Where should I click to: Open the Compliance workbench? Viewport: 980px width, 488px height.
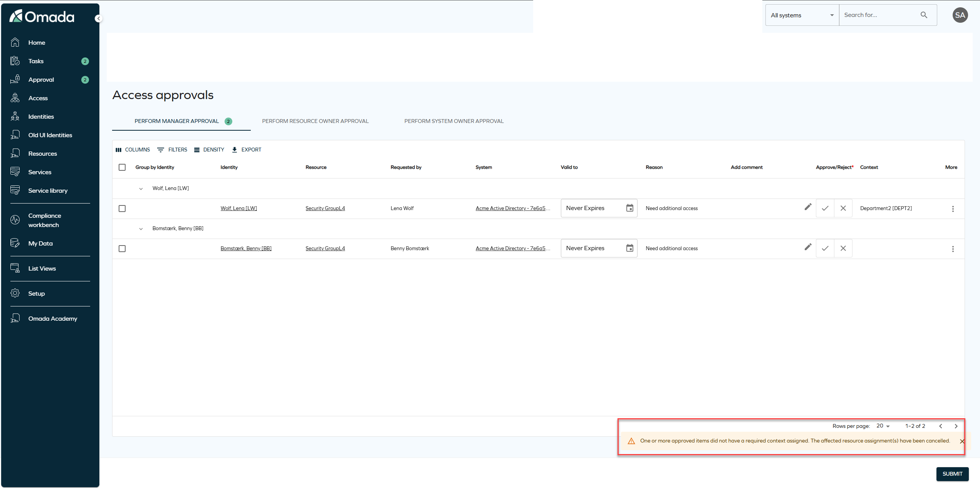(45, 220)
